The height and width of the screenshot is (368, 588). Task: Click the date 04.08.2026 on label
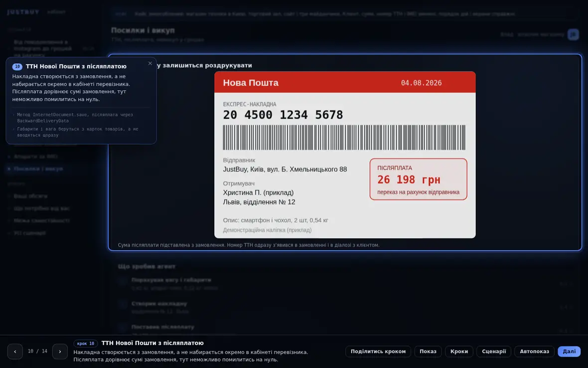(x=421, y=83)
